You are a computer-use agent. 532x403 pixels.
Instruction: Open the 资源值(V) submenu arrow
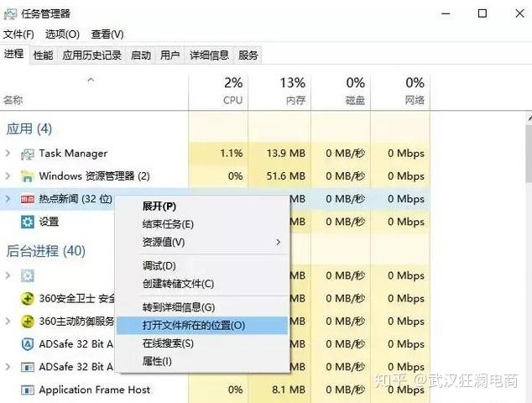[x=279, y=243]
